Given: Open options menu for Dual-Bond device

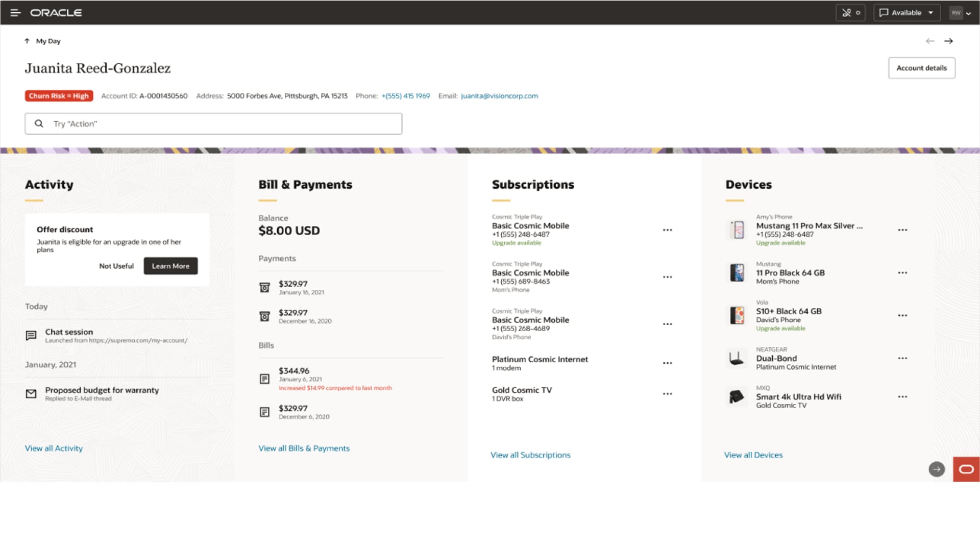Looking at the screenshot, I should pos(902,358).
